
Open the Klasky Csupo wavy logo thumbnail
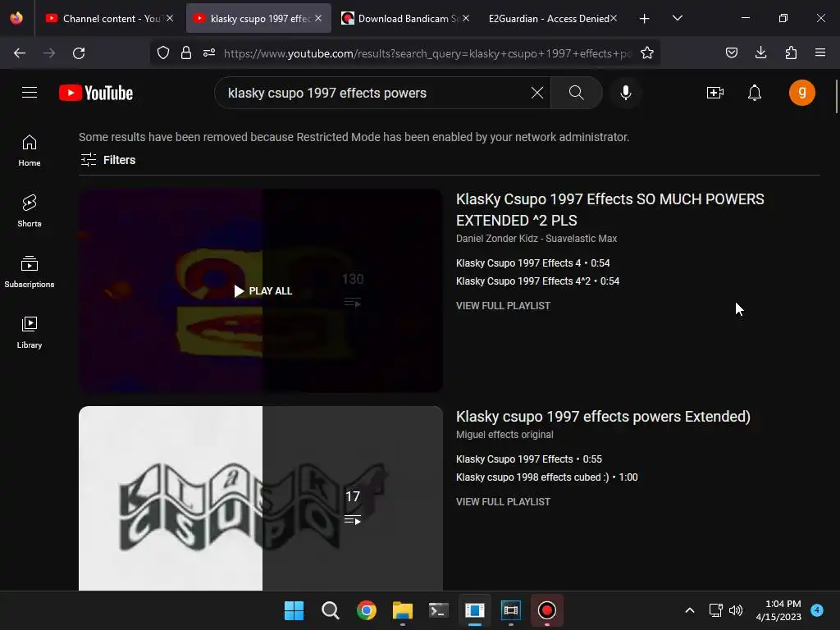[261, 498]
